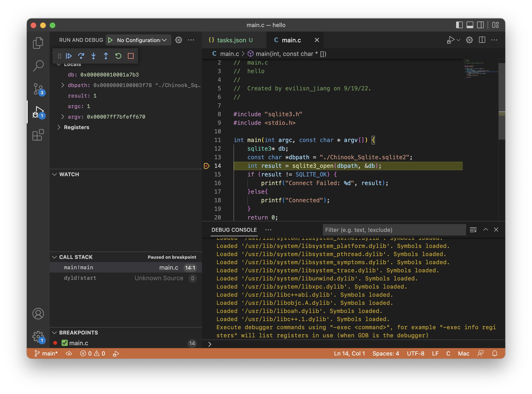Open errors and warnings in status bar

coord(93,354)
